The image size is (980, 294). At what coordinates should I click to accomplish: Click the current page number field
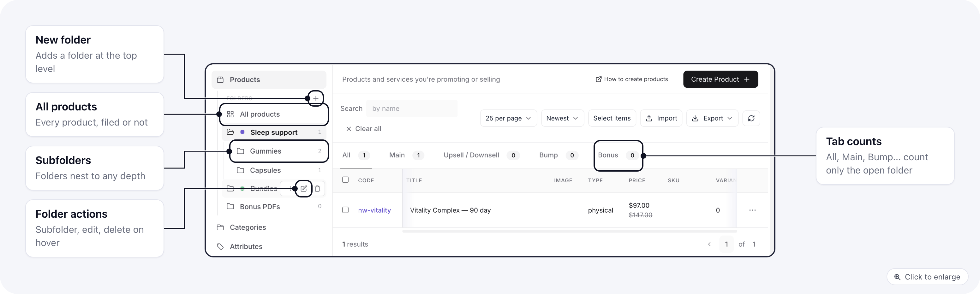coord(726,244)
